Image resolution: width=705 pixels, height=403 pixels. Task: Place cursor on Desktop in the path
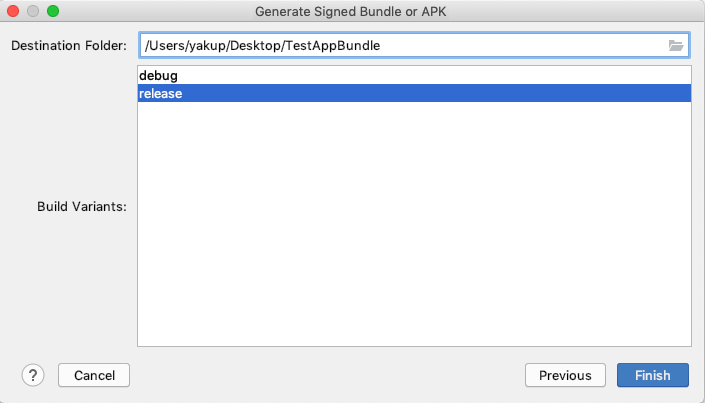pos(255,45)
